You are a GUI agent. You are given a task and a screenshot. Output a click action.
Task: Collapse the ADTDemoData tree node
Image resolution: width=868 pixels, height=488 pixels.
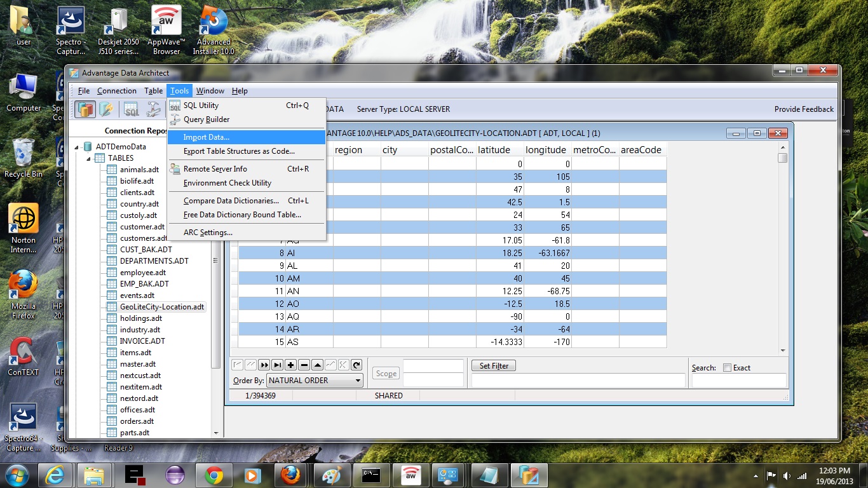(x=78, y=147)
